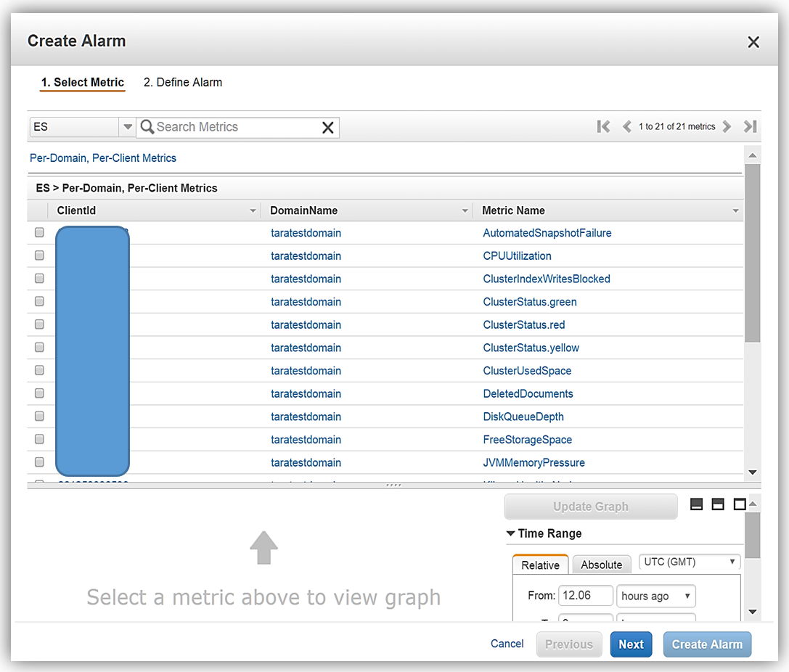The width and height of the screenshot is (789, 672).
Task: Click the Cancel link
Action: 507,644
